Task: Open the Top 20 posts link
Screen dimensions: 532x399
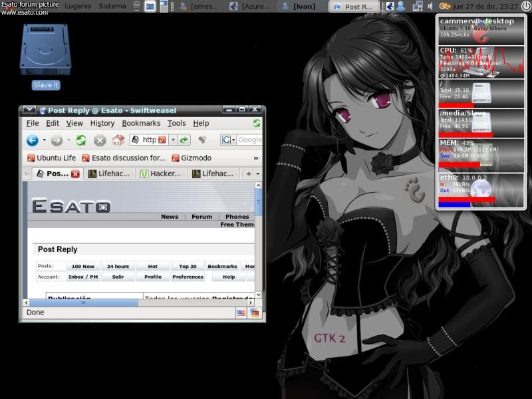Action: pyautogui.click(x=188, y=267)
